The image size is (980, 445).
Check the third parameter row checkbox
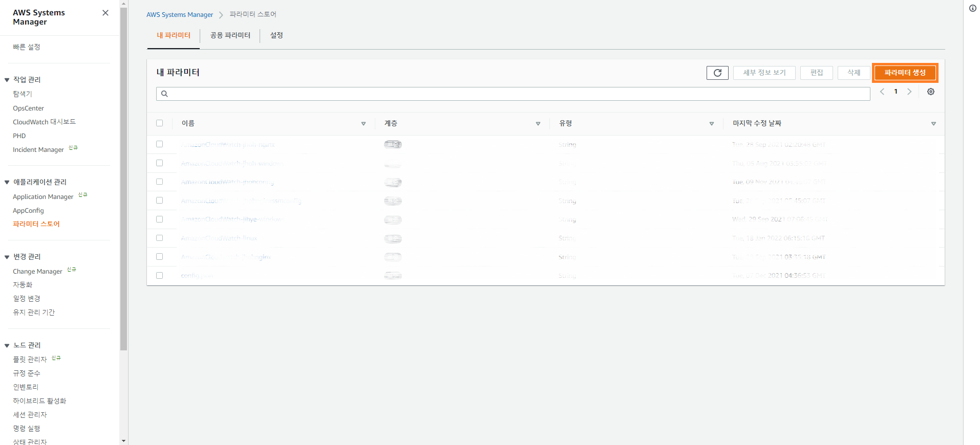point(160,182)
